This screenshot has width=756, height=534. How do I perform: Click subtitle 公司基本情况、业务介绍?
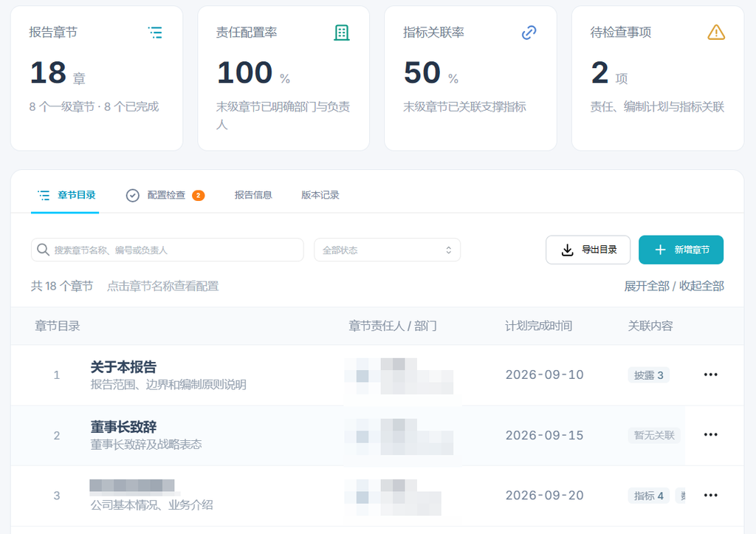tap(151, 505)
